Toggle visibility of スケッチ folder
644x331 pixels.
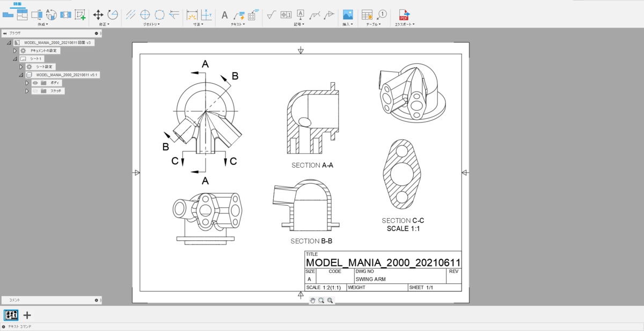tap(35, 91)
